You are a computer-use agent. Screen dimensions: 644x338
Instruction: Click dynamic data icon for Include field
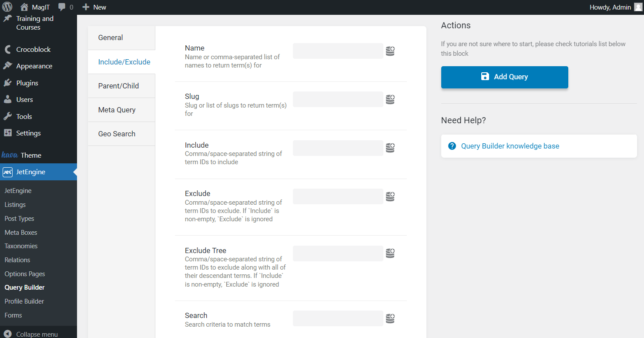point(390,148)
